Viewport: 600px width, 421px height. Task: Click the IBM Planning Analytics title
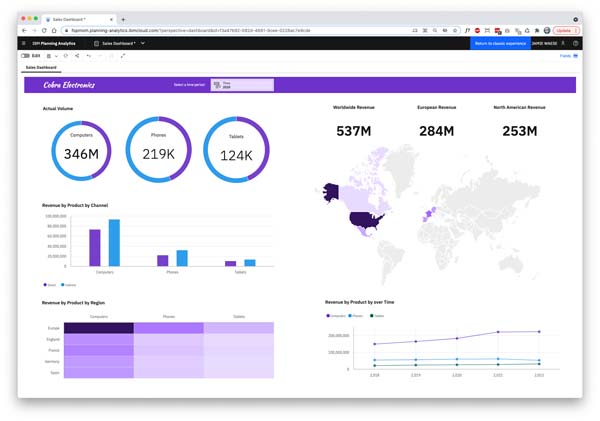(54, 43)
